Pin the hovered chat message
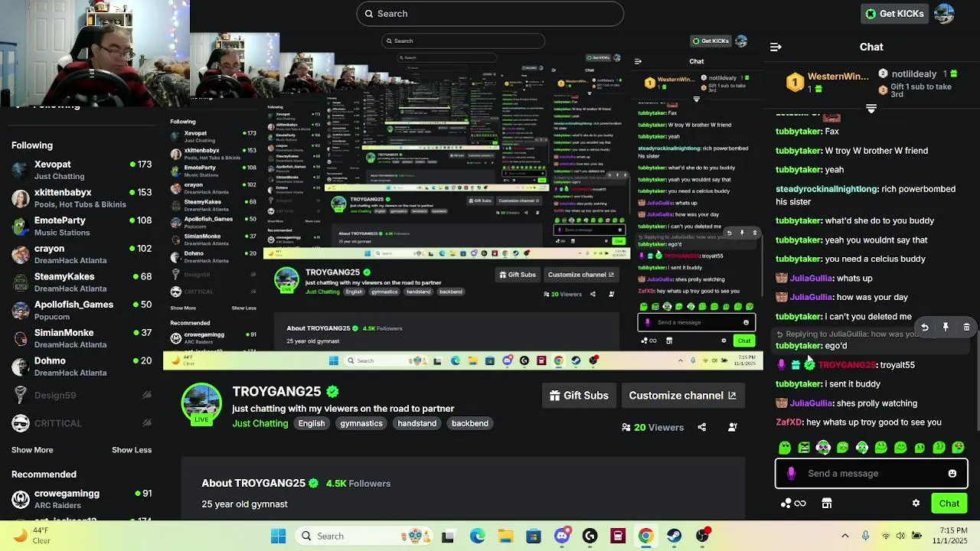The width and height of the screenshot is (980, 551). point(946,328)
